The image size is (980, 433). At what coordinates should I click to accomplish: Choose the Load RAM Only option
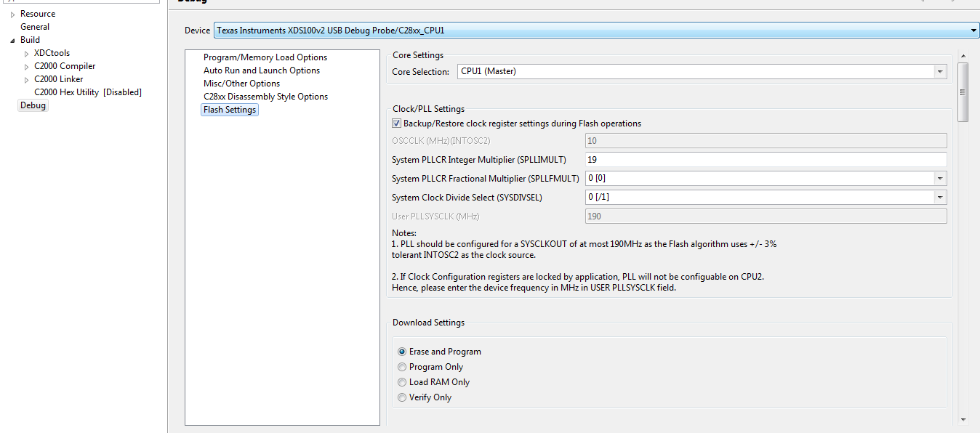[x=402, y=382]
